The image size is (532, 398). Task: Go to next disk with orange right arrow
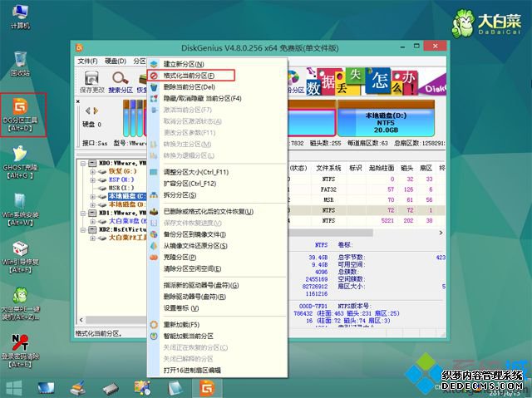(x=96, y=111)
